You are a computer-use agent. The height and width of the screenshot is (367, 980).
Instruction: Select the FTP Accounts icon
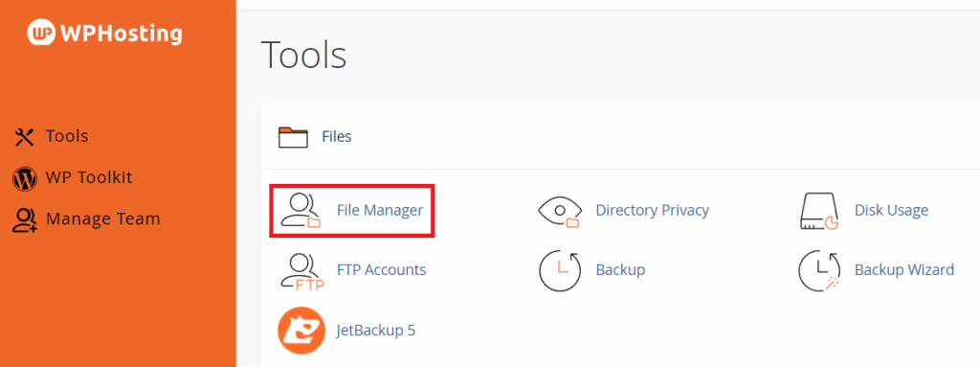[301, 271]
